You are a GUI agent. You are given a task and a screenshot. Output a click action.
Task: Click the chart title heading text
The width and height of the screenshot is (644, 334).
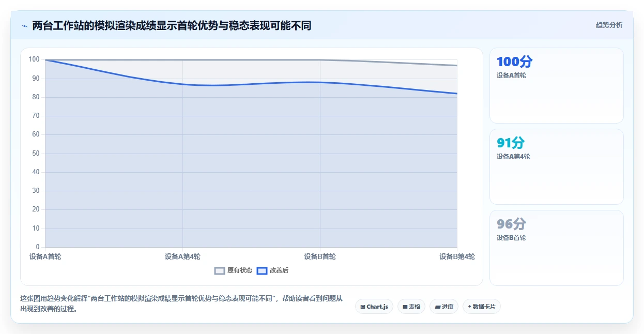pyautogui.click(x=172, y=25)
